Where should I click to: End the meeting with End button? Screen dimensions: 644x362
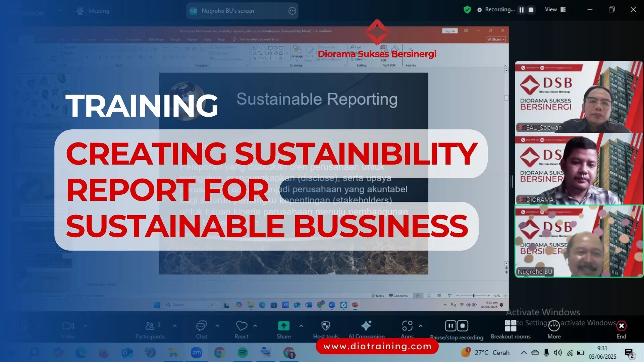(622, 330)
